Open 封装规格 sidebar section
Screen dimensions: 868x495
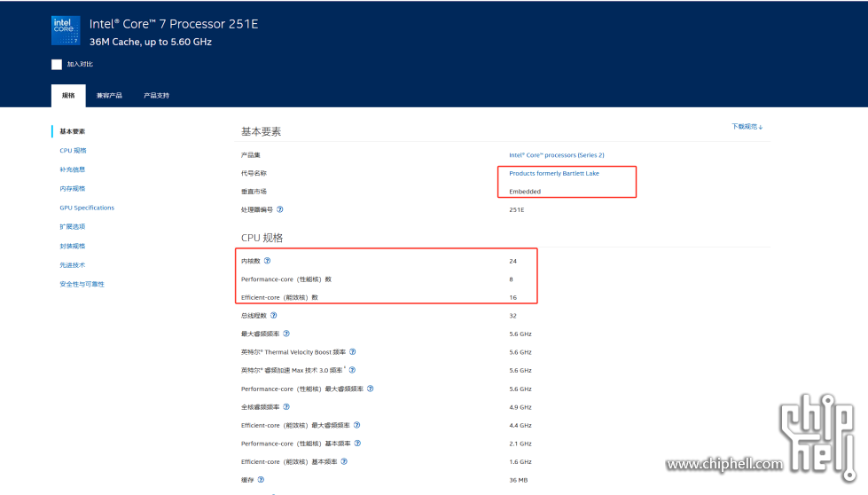pos(73,246)
